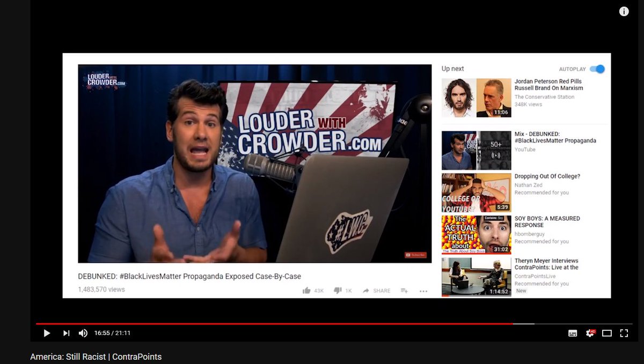This screenshot has height=364, width=644.
Task: Click The Conservative Station channel name
Action: point(544,97)
